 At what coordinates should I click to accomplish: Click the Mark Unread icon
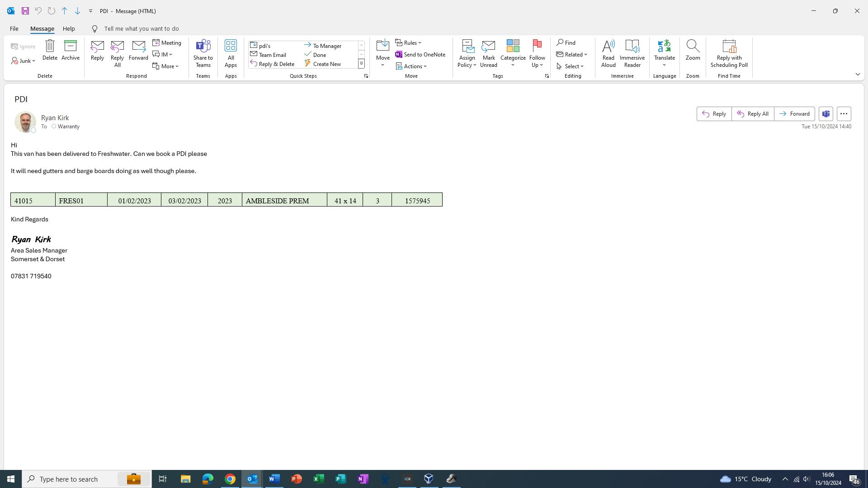pos(488,46)
